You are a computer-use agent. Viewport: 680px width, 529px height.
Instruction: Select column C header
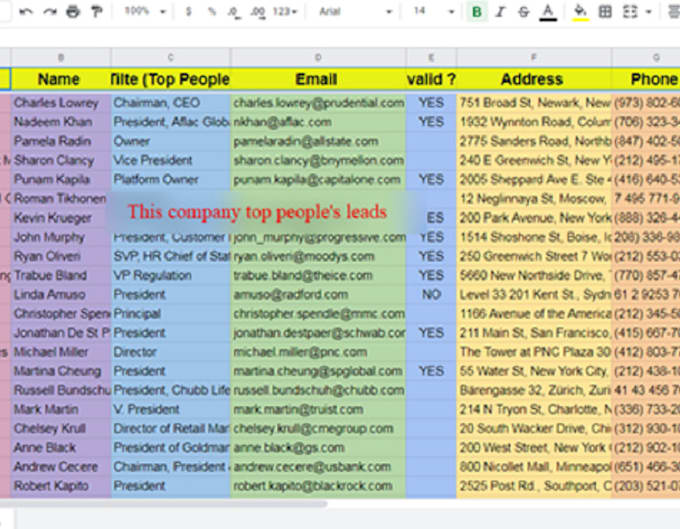170,57
